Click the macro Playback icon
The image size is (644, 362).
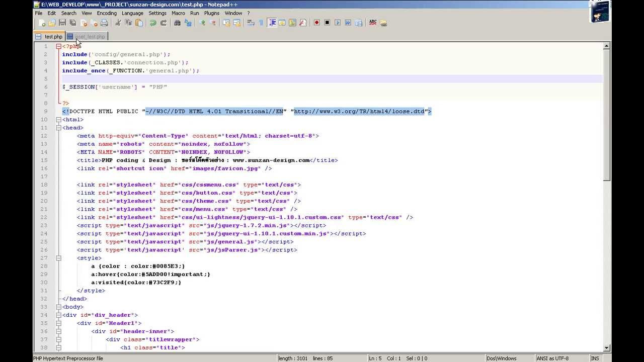click(x=338, y=23)
